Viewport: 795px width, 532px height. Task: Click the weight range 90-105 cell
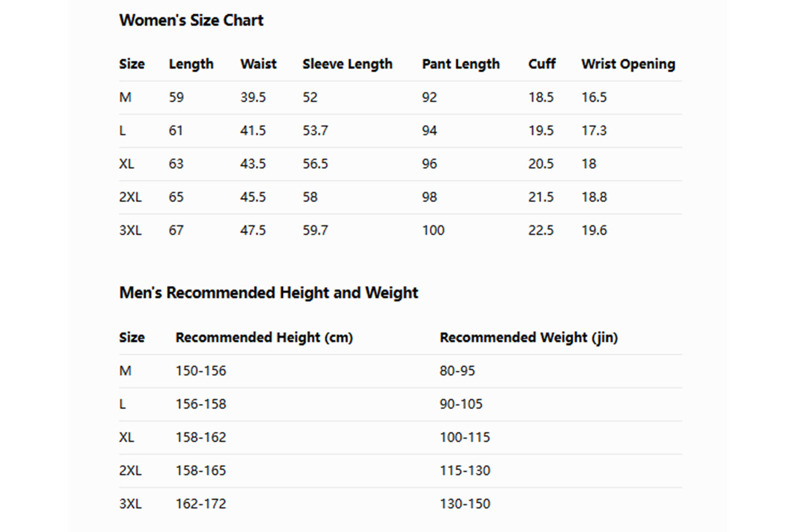(460, 404)
